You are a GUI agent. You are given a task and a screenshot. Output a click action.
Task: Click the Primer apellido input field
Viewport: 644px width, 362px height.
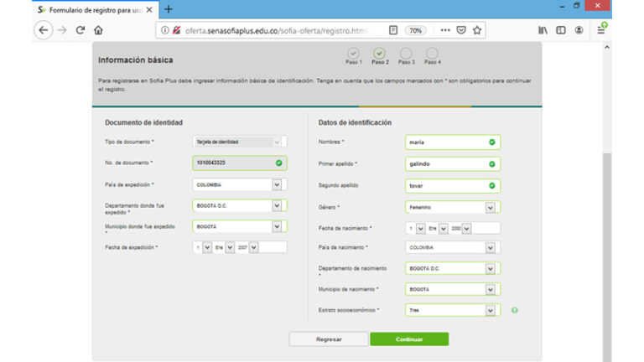pos(445,163)
